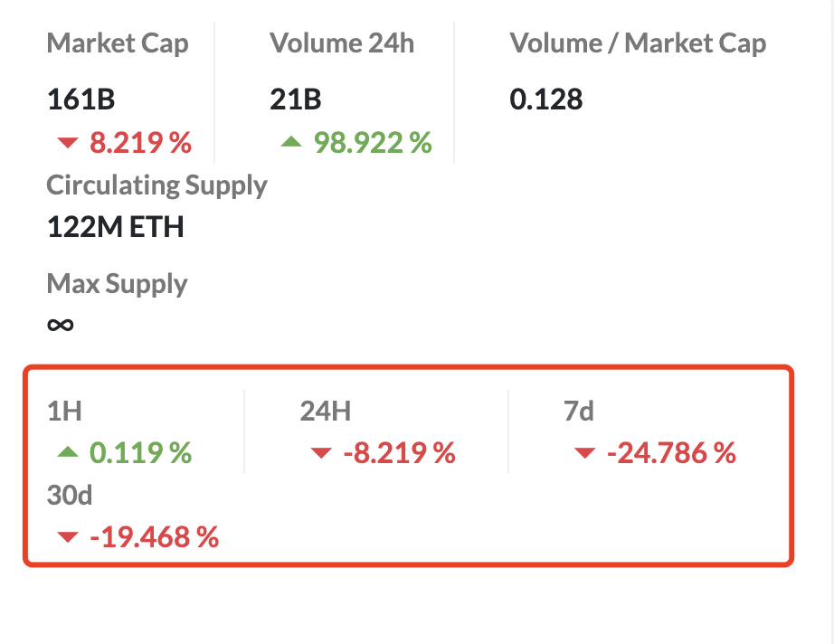
Task: Select the Volume 24h heading
Action: click(342, 43)
